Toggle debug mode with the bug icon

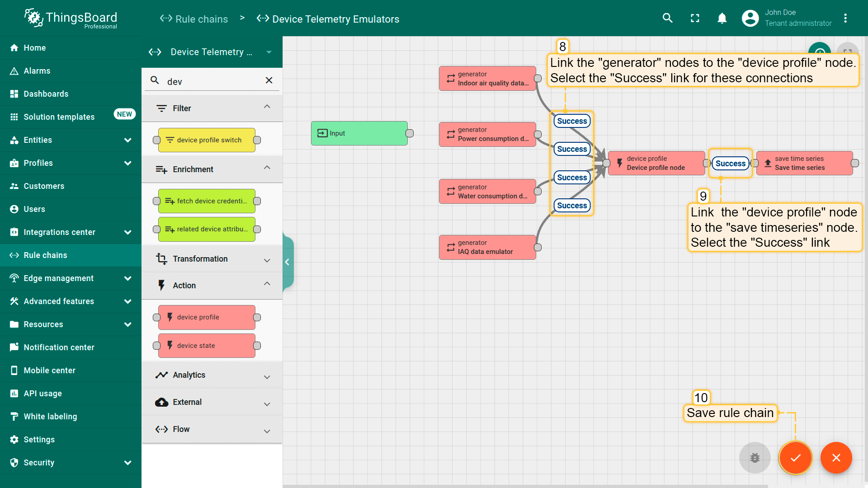(755, 458)
